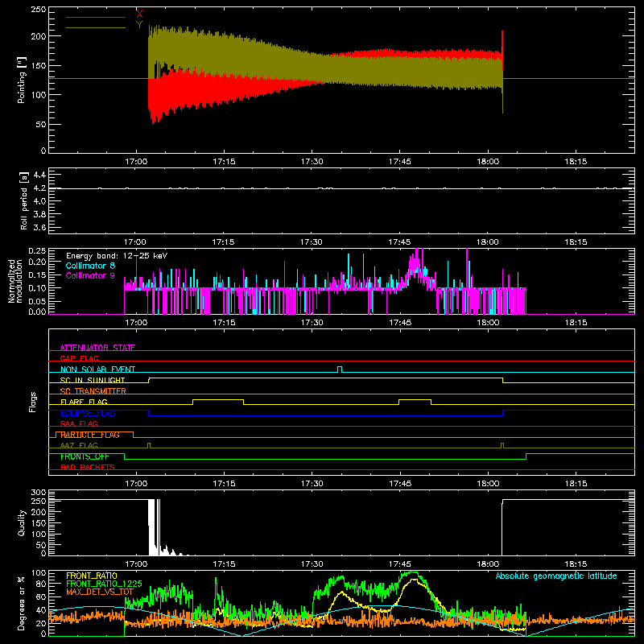The image size is (644, 644).
Task: Click the NON_SOLAR_EVENT flag label
Action: (x=97, y=369)
